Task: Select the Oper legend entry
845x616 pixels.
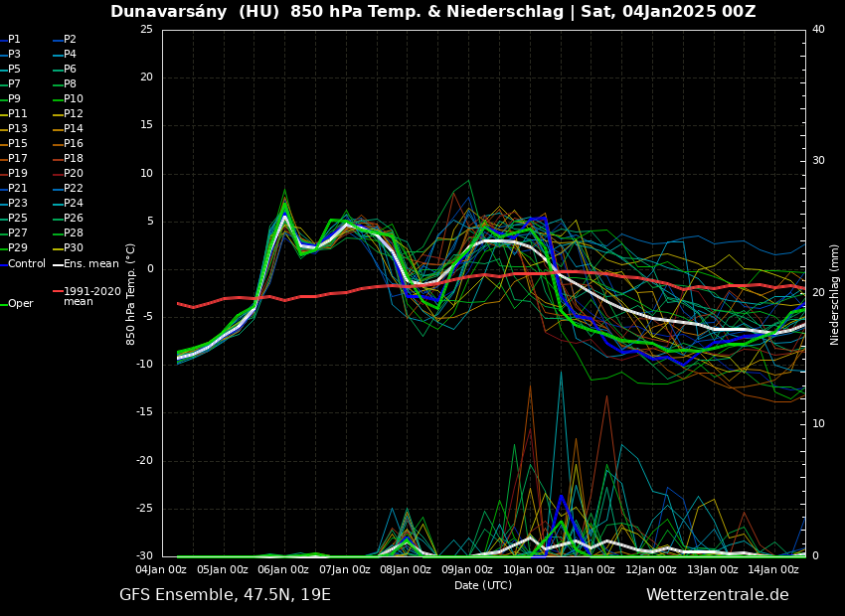Action: tap(20, 304)
